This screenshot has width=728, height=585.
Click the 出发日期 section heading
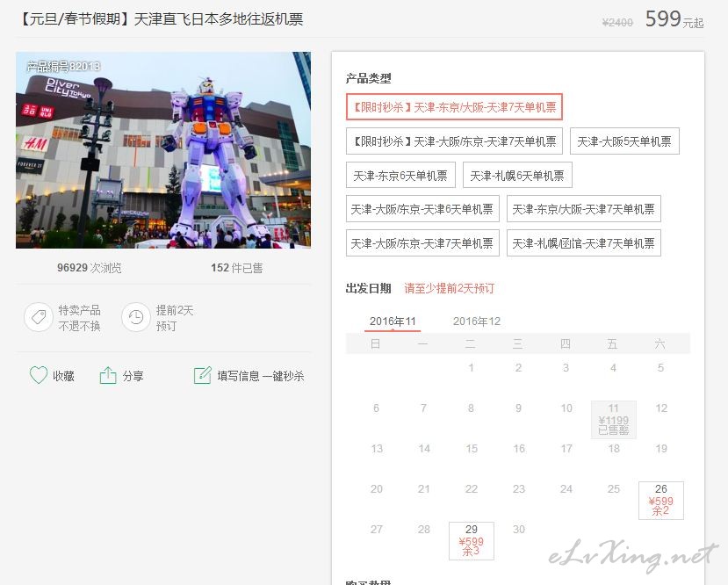(x=368, y=288)
